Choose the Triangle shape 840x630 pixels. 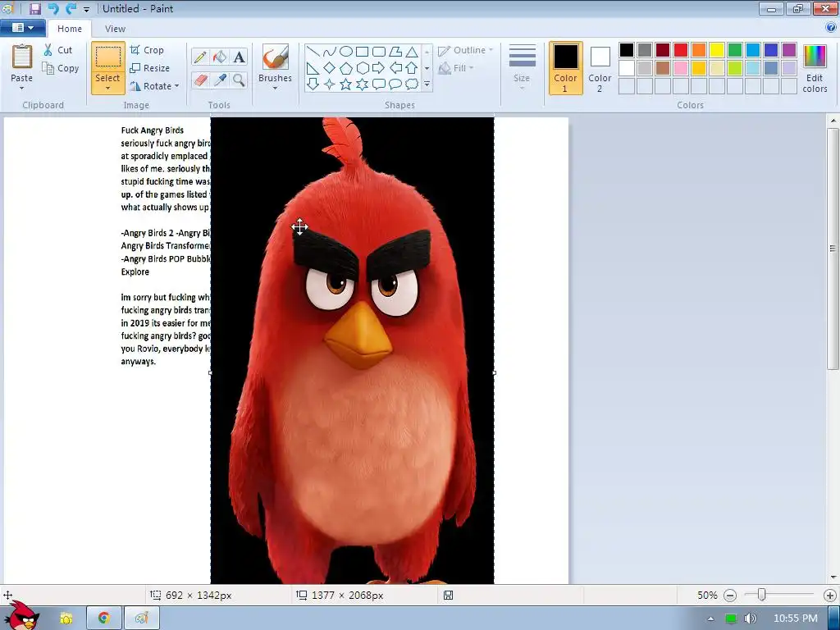click(x=412, y=52)
